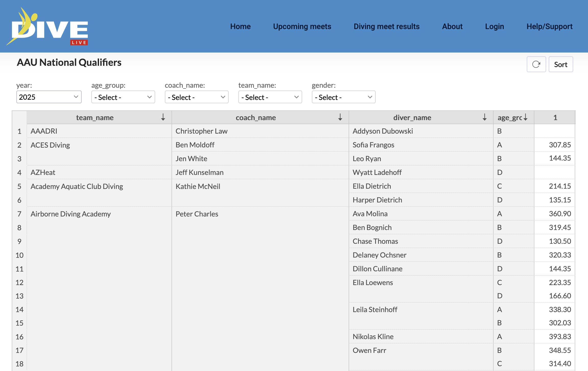Click sort arrow on age_group column

[525, 117]
